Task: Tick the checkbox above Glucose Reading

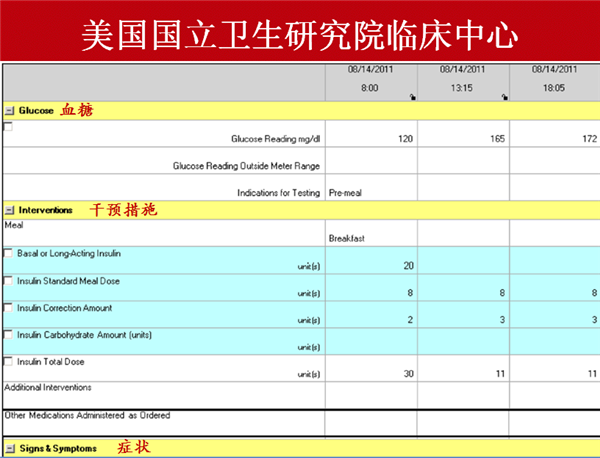Action: point(8,126)
